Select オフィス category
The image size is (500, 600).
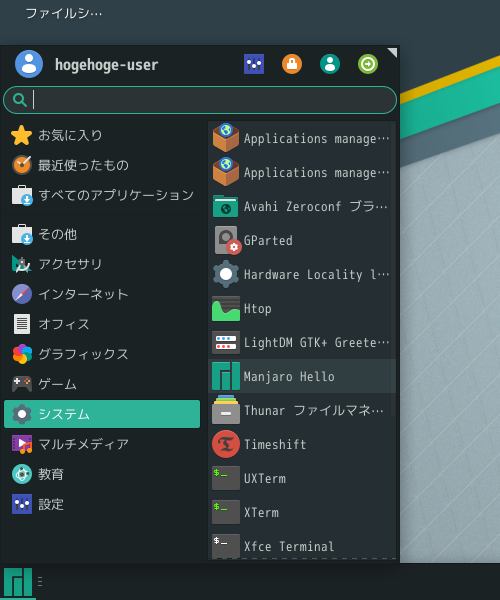point(102,324)
